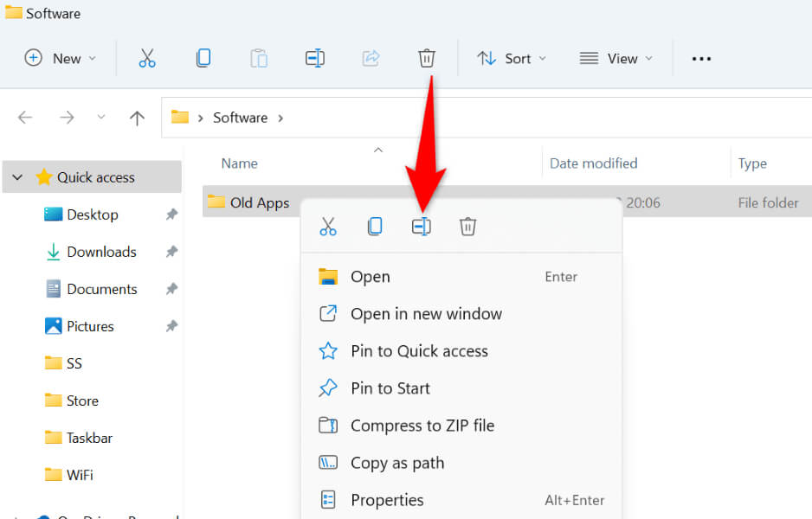Open the WiFi folder in the sidebar

coord(69,475)
